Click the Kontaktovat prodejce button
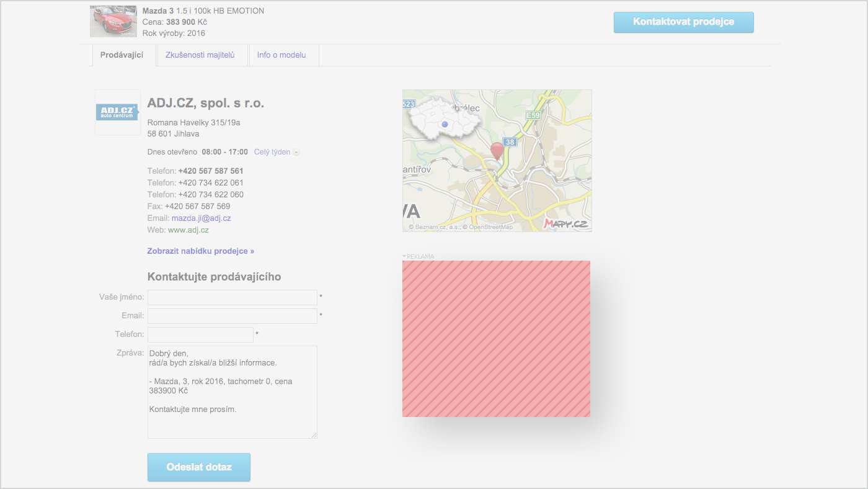Viewport: 868px width, 489px height. [x=683, y=22]
